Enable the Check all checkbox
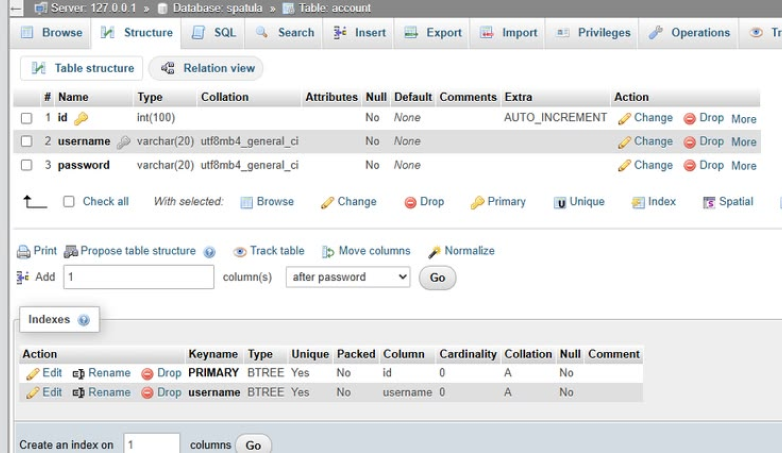782x453 pixels. tap(69, 202)
